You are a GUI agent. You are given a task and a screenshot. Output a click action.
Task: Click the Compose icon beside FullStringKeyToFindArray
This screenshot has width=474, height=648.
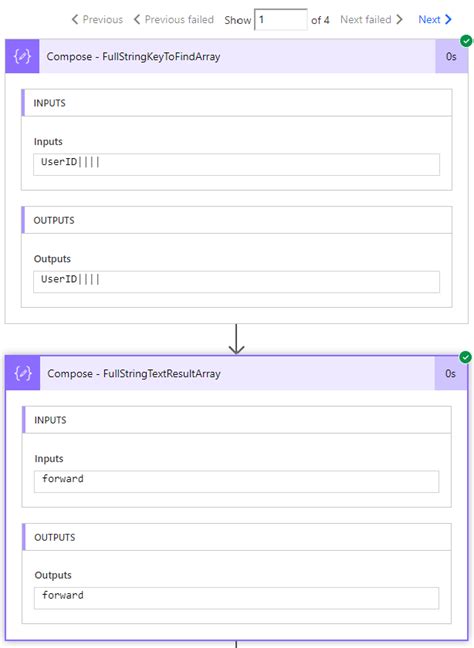coord(22,56)
